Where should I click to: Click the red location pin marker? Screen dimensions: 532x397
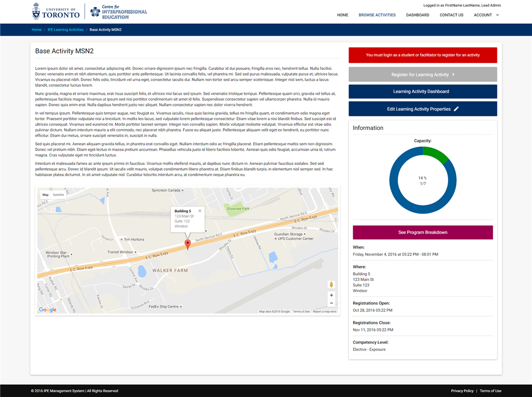pos(187,244)
